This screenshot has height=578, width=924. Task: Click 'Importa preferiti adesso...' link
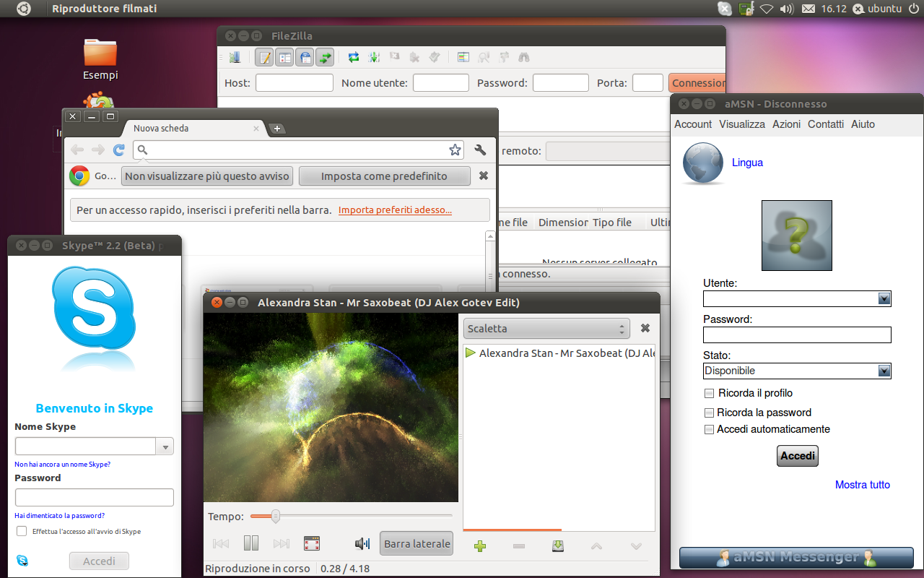pyautogui.click(x=395, y=210)
